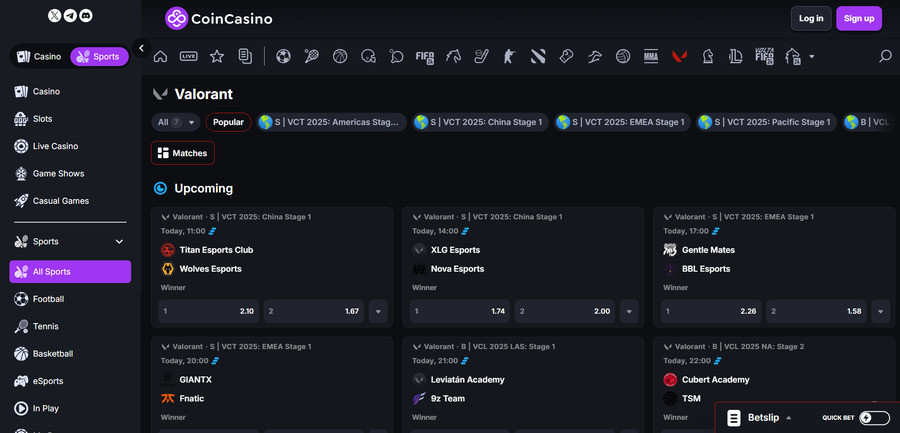
Task: Open favorites star icon
Action: (x=217, y=56)
